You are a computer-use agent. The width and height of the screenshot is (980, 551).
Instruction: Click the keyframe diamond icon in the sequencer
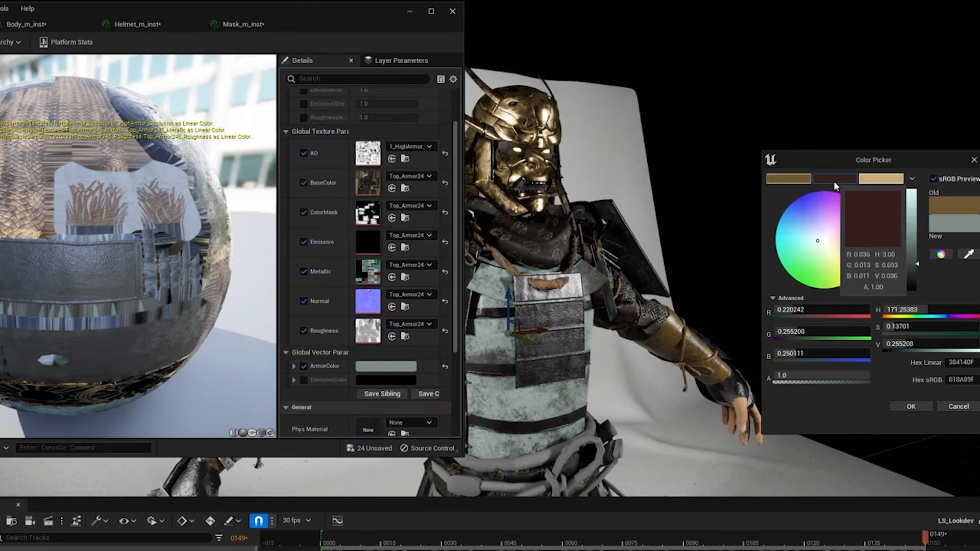tap(182, 520)
